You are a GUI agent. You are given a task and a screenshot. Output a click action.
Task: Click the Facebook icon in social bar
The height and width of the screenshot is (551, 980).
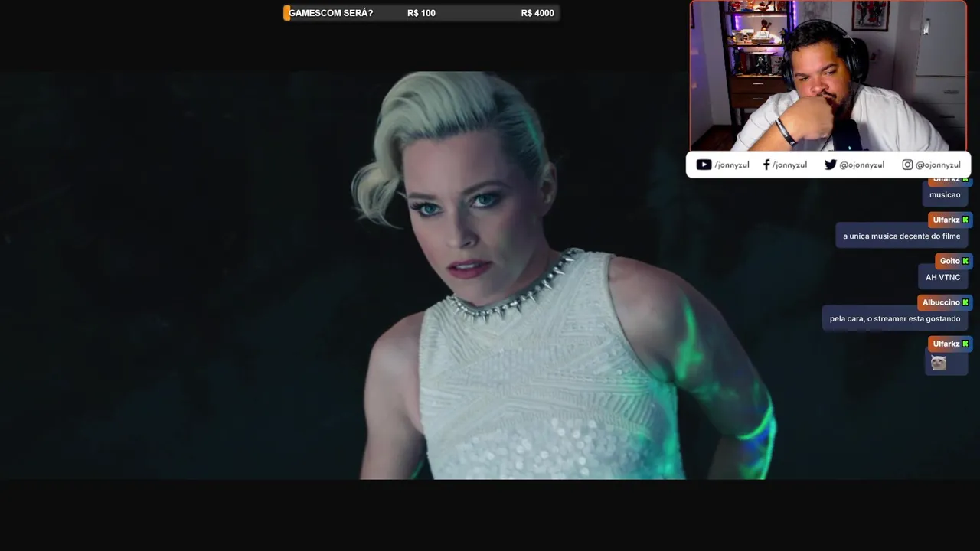(766, 165)
